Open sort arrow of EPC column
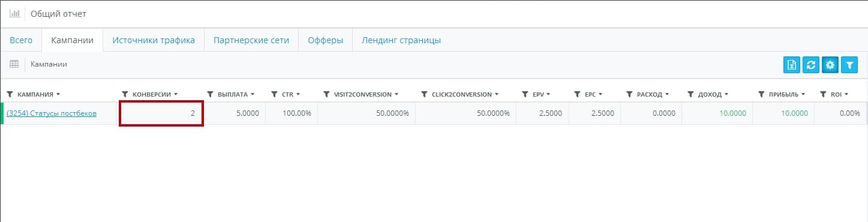The image size is (868, 222). (600, 95)
